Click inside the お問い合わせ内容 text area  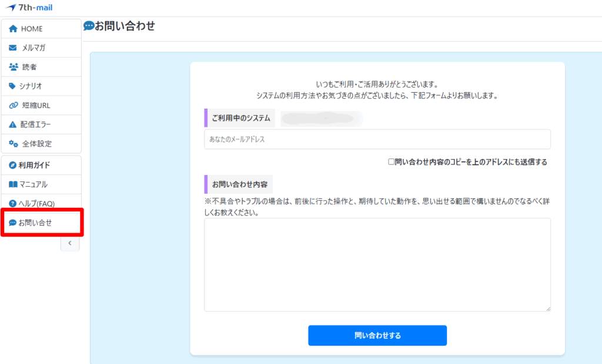377,264
